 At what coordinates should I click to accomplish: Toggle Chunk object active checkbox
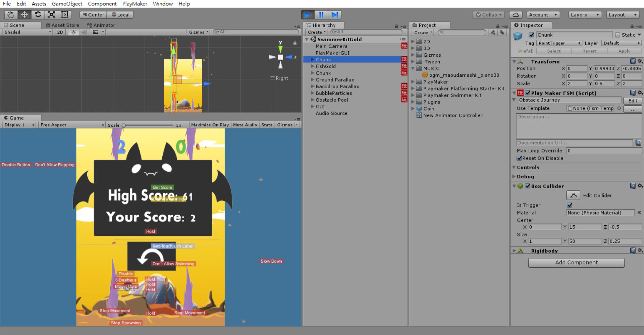point(531,35)
